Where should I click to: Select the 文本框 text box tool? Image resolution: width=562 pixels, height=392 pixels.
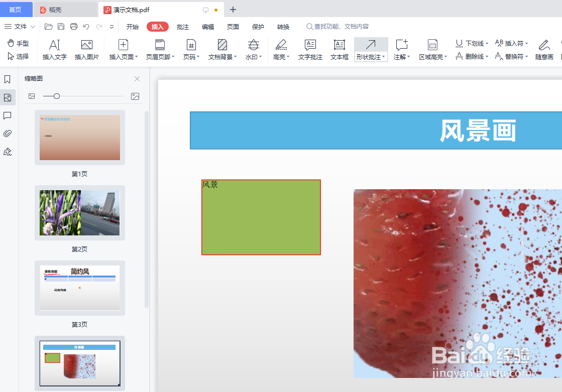coord(340,49)
